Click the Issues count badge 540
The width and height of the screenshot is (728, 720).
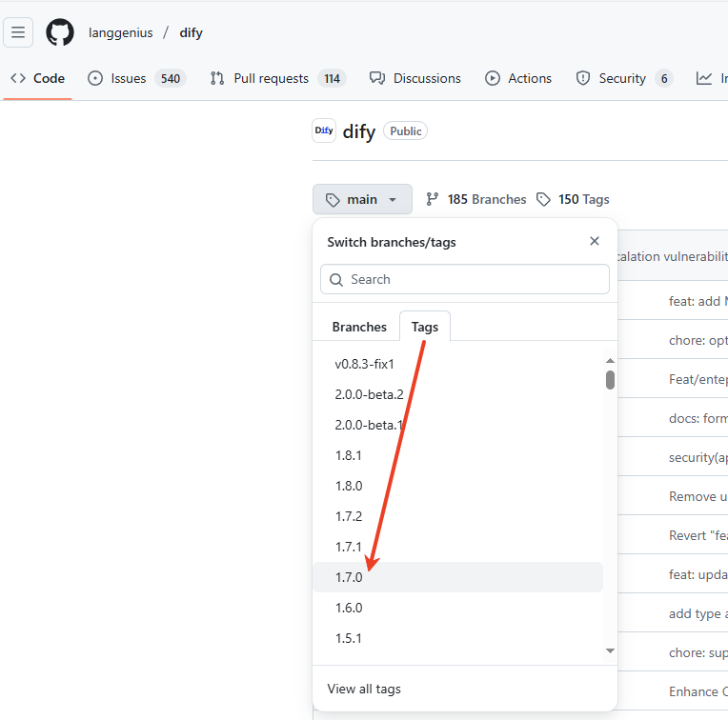(x=171, y=78)
